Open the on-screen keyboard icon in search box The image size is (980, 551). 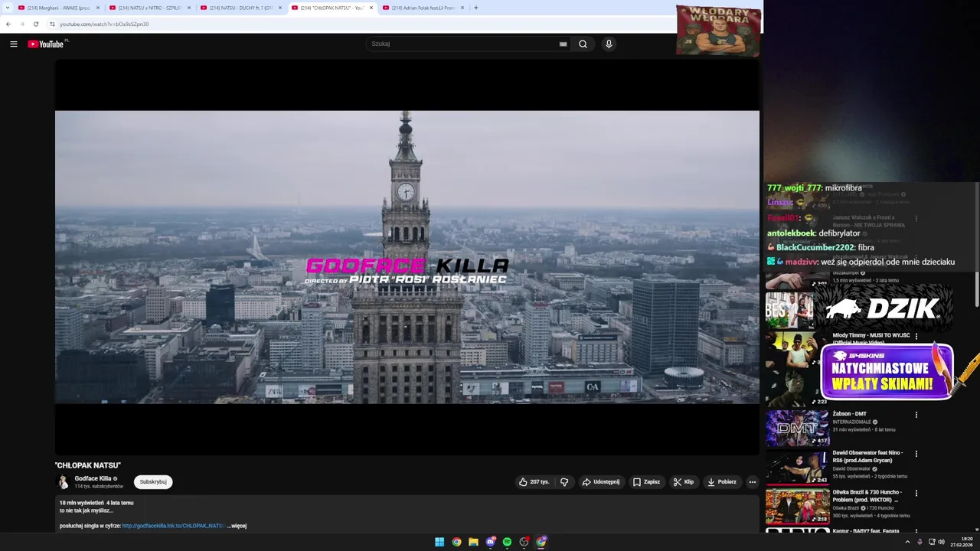pyautogui.click(x=563, y=44)
